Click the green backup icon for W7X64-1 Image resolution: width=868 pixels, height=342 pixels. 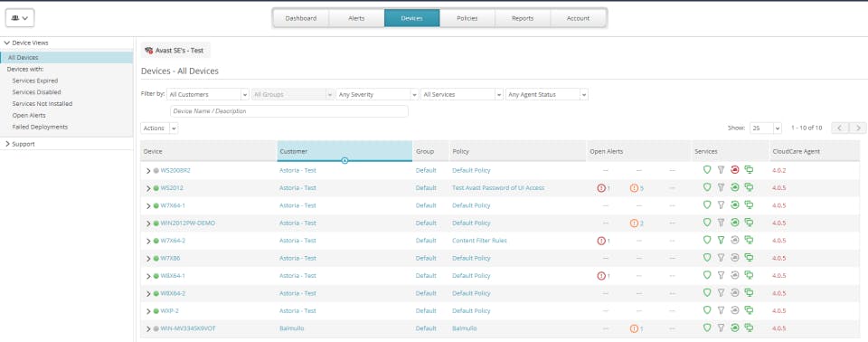coord(734,205)
